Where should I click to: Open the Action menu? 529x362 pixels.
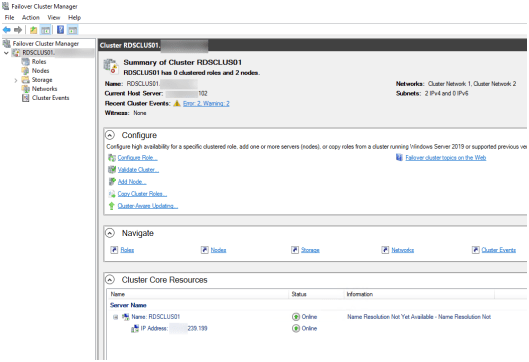[31, 18]
